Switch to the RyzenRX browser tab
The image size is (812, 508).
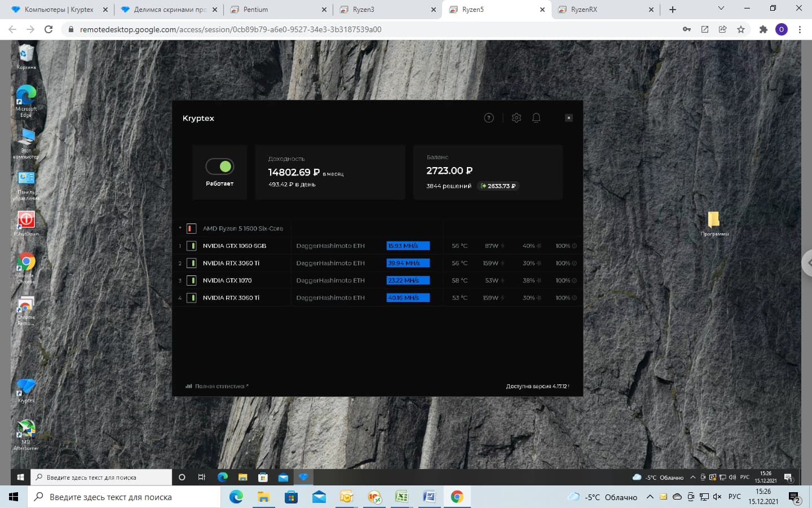pyautogui.click(x=605, y=10)
